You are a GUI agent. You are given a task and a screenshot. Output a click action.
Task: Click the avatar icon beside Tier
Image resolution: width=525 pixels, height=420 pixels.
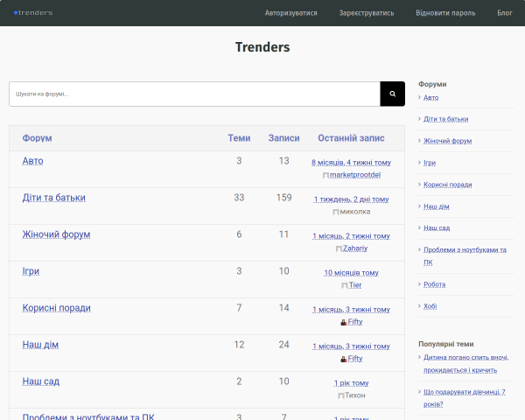pyautogui.click(x=345, y=285)
